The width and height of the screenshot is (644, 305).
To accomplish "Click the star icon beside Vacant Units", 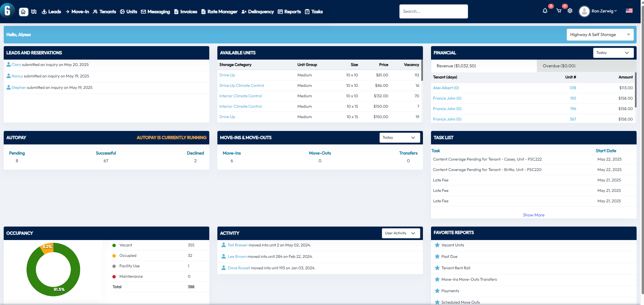I will (x=437, y=245).
